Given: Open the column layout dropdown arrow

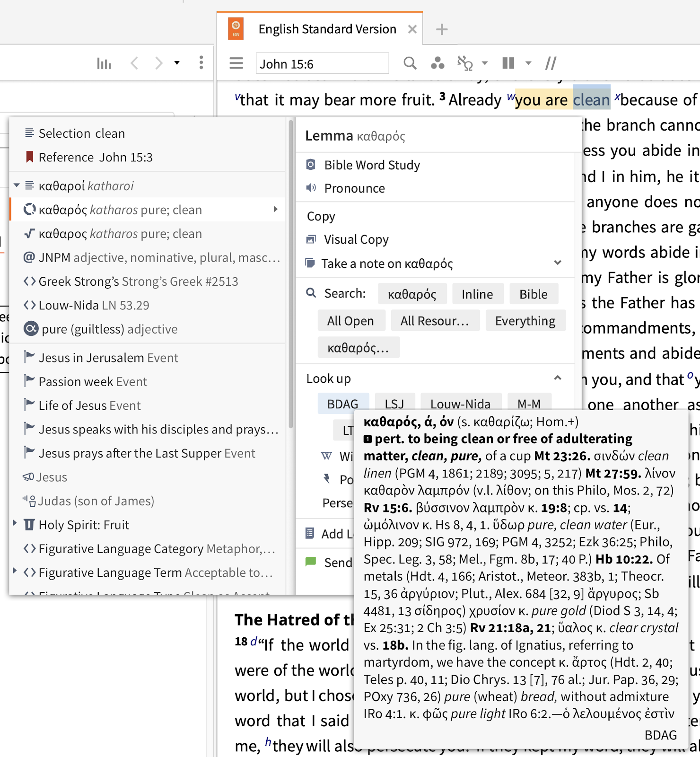Looking at the screenshot, I should 528,63.
